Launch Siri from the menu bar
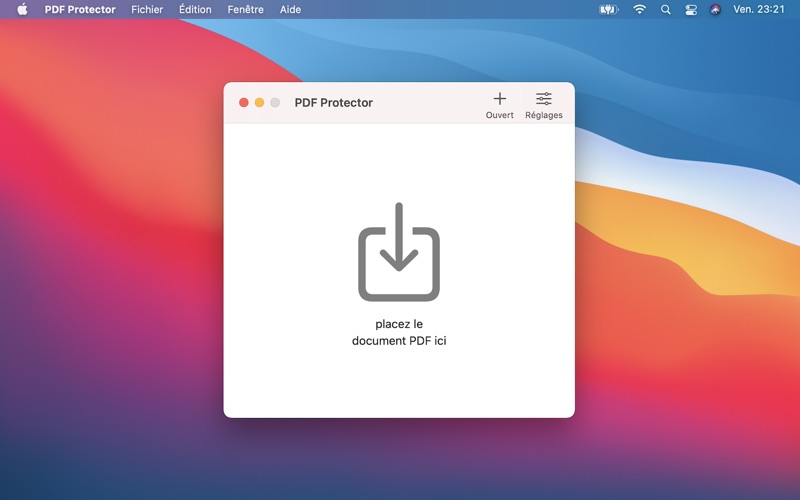Image resolution: width=800 pixels, height=500 pixels. pyautogui.click(x=715, y=9)
